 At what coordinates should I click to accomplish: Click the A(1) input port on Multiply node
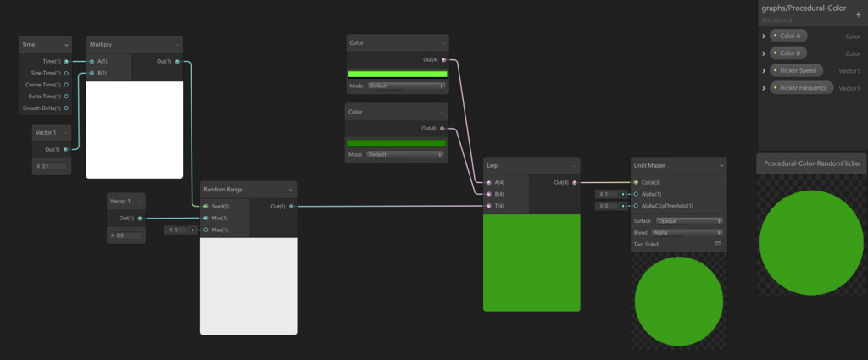(x=92, y=61)
